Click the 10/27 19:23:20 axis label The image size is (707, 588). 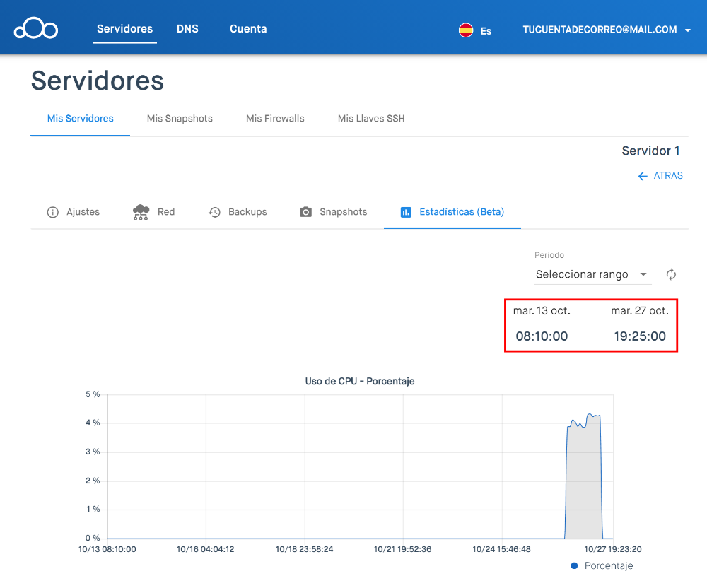[x=613, y=549]
